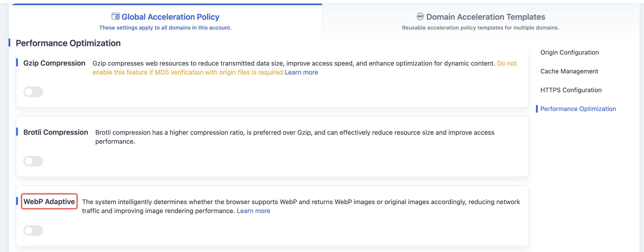Click the Domain Acceleration Templates tab icon
This screenshot has height=252, width=644.
point(420,17)
